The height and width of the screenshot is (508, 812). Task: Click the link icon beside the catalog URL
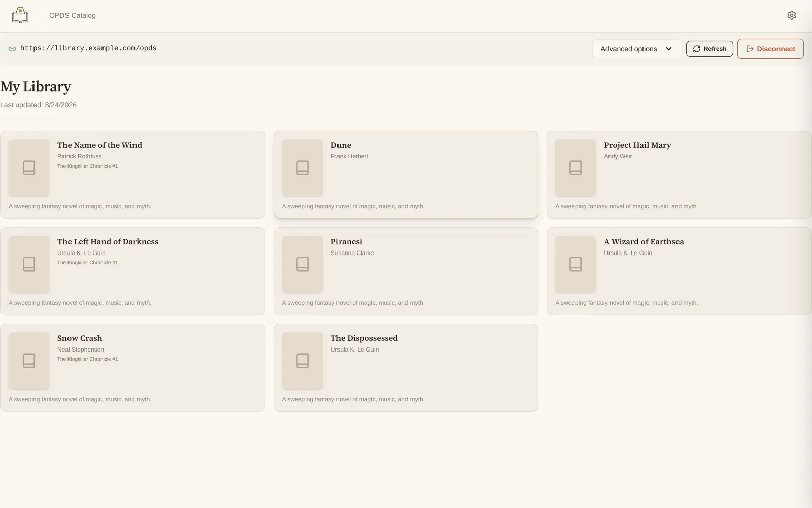click(x=12, y=49)
